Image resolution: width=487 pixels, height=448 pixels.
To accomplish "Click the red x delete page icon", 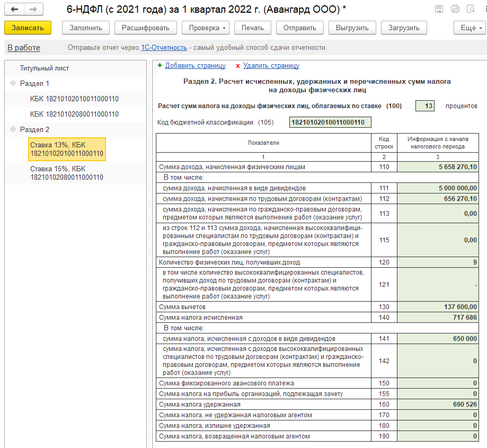I will [238, 66].
